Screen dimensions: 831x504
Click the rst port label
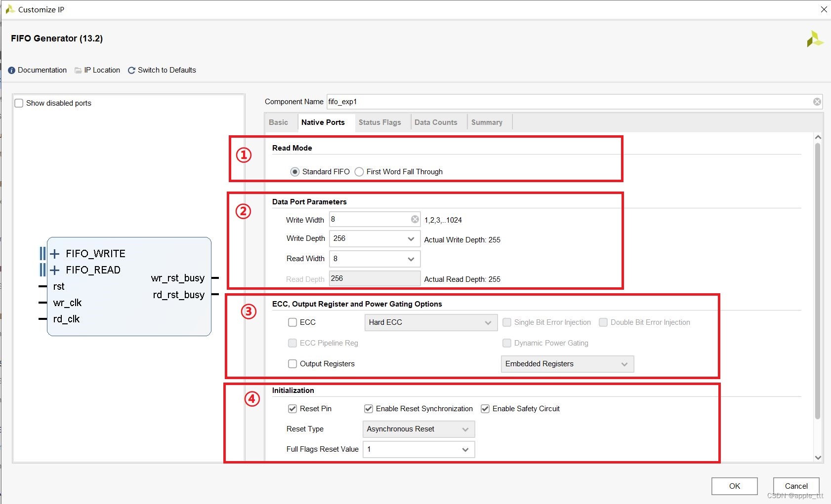(59, 287)
